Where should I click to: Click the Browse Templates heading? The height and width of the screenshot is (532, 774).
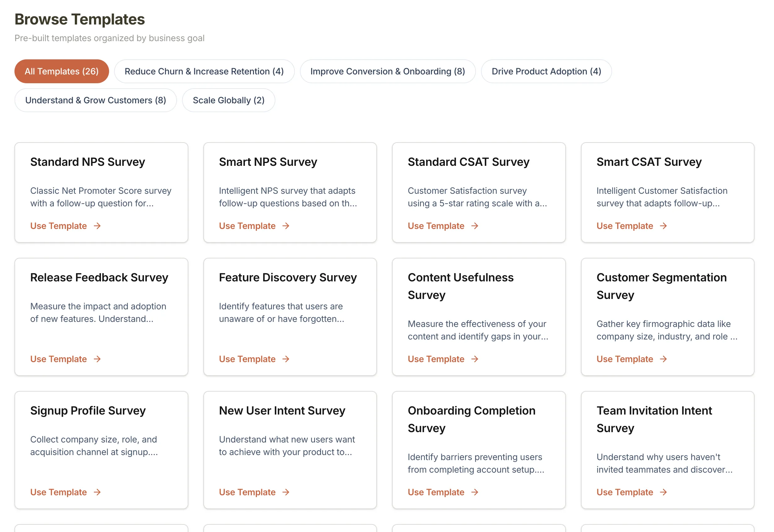(x=80, y=19)
